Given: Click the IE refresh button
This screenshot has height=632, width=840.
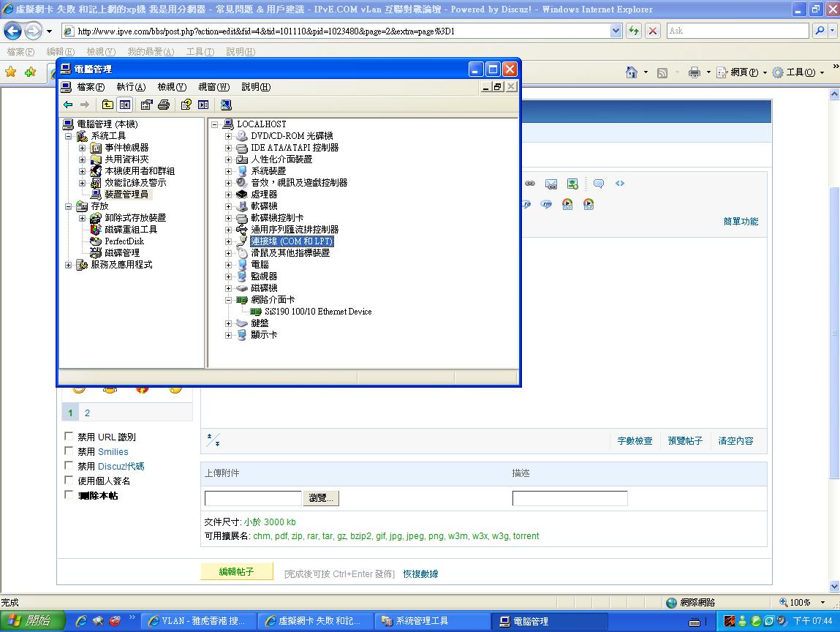Looking at the screenshot, I should 634,31.
